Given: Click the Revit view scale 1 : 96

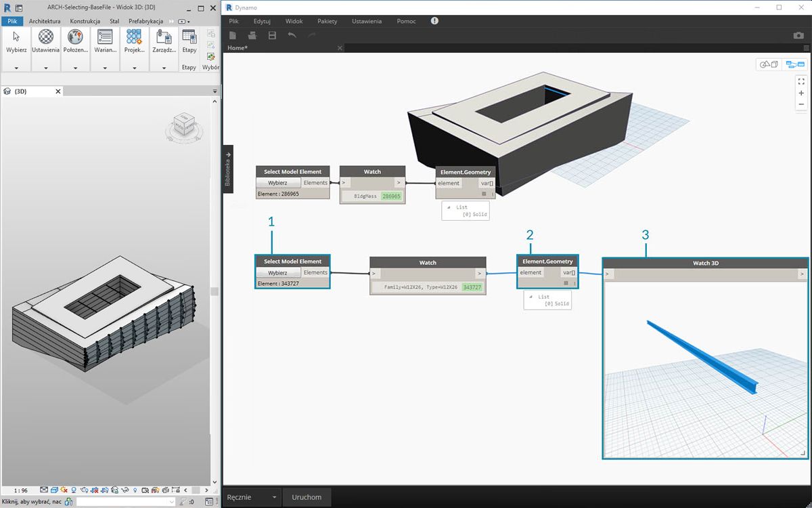Looking at the screenshot, I should [20, 490].
